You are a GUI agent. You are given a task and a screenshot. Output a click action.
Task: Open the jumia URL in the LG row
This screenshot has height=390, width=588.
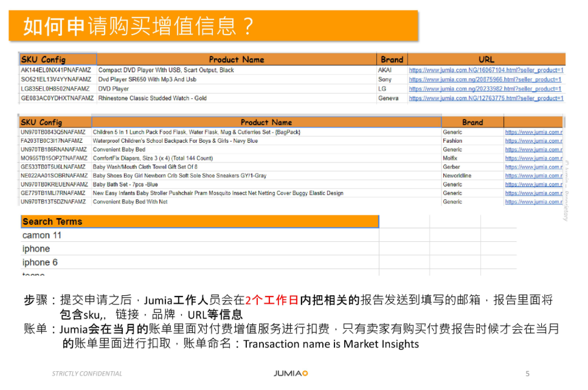(485, 89)
